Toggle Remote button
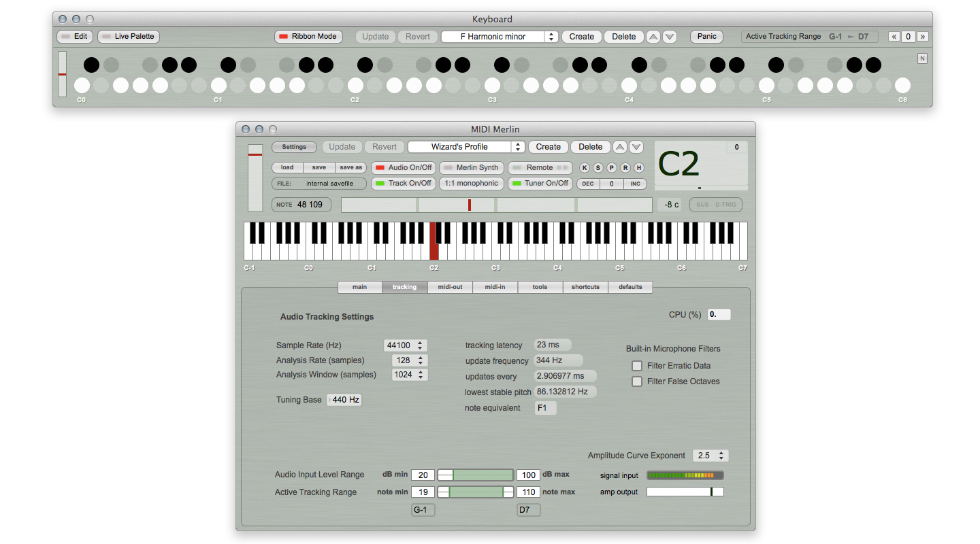 pyautogui.click(x=540, y=167)
